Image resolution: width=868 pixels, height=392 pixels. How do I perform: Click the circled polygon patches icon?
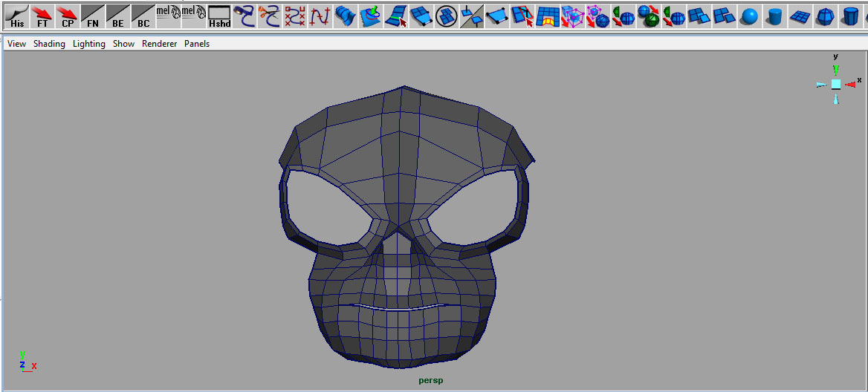coord(446,16)
